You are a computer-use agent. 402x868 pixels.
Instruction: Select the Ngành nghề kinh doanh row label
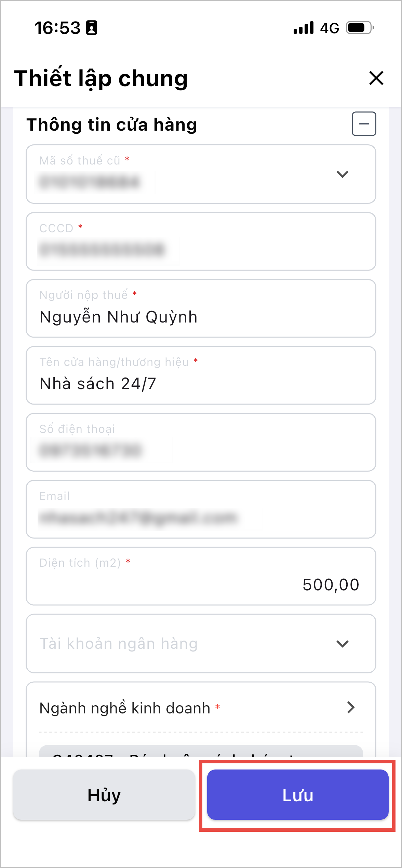pyautogui.click(x=125, y=708)
